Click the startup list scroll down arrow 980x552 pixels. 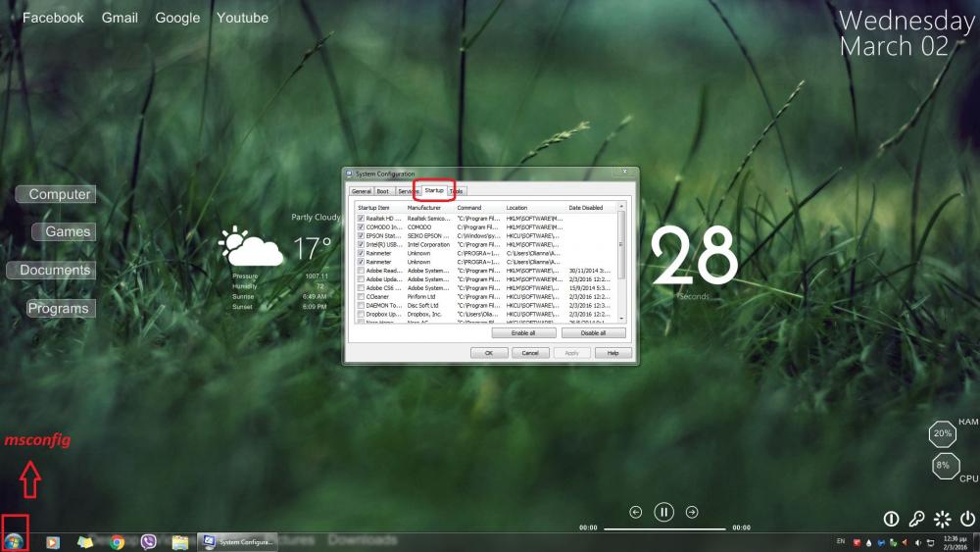pos(621,319)
